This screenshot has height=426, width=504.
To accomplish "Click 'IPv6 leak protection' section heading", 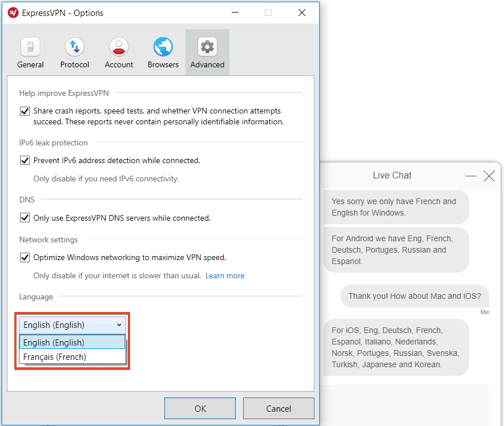I will [53, 143].
